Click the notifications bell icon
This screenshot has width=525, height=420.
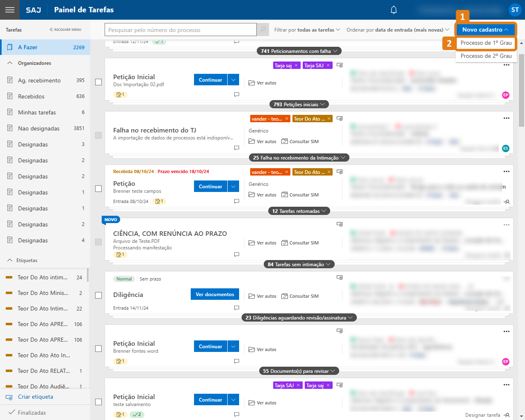pos(394,10)
